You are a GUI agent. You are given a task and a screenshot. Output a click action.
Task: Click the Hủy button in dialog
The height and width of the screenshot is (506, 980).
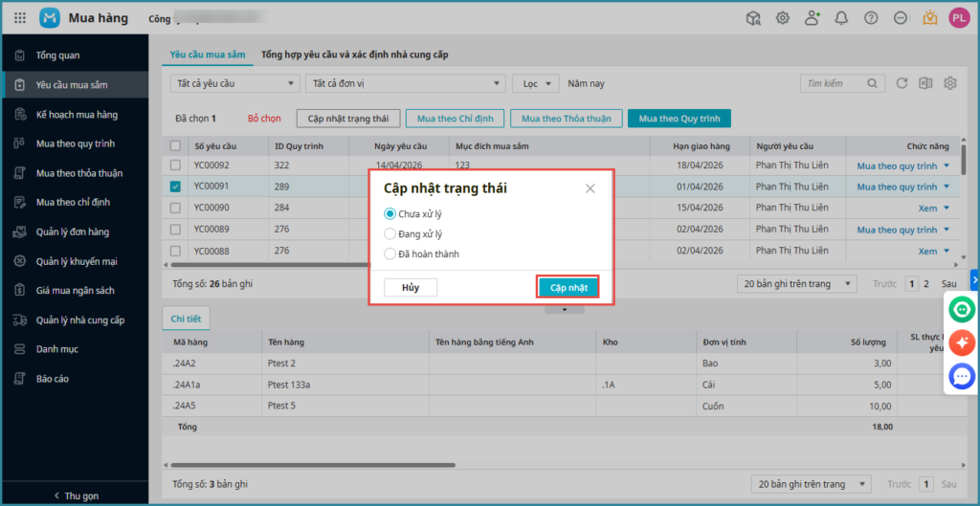pos(410,287)
